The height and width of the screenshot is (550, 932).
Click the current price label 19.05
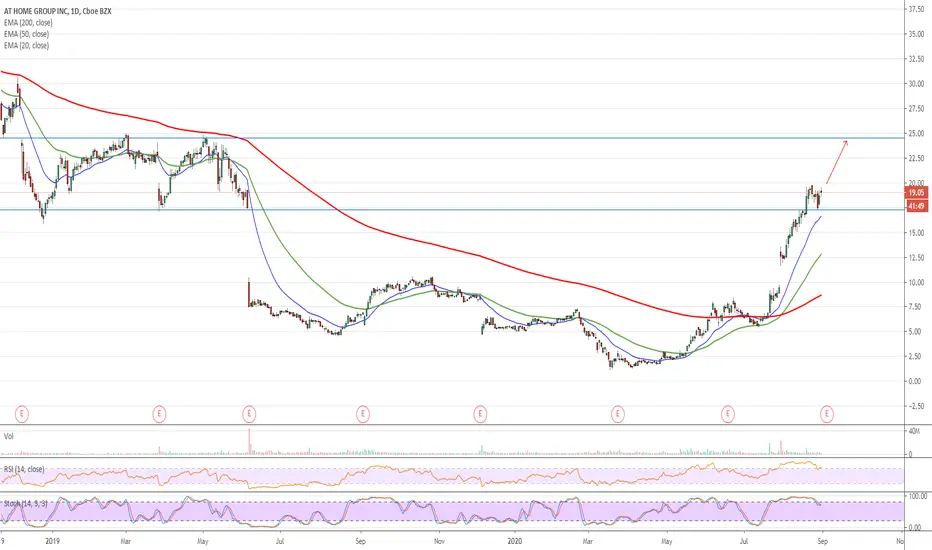[x=916, y=193]
